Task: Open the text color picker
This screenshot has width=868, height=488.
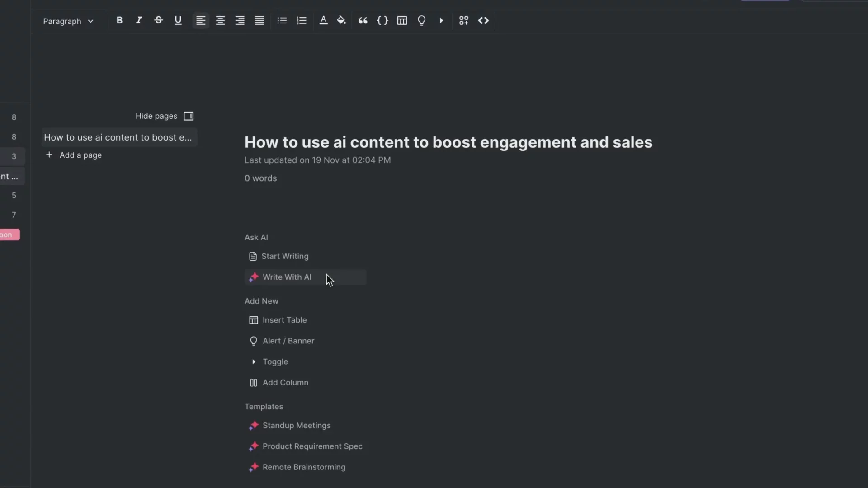Action: 323,20
